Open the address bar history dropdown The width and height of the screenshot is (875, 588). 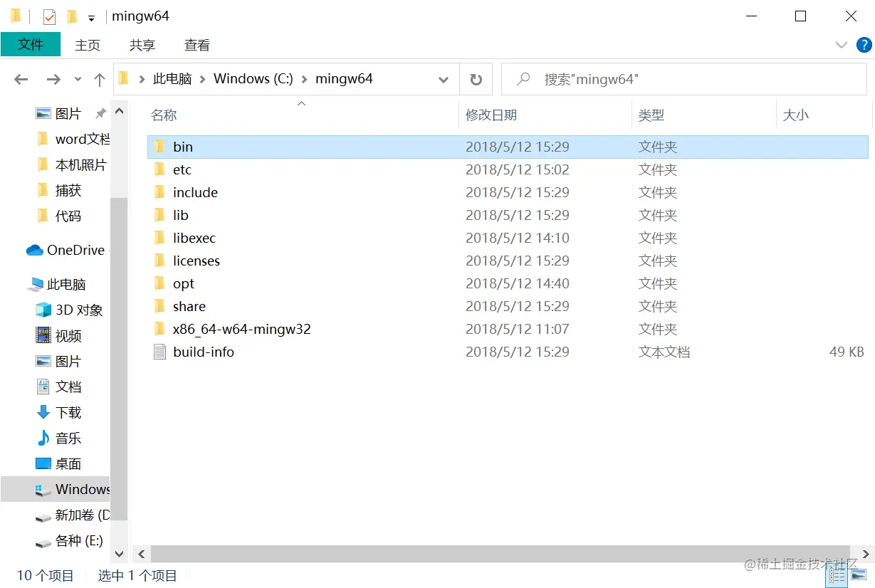444,79
